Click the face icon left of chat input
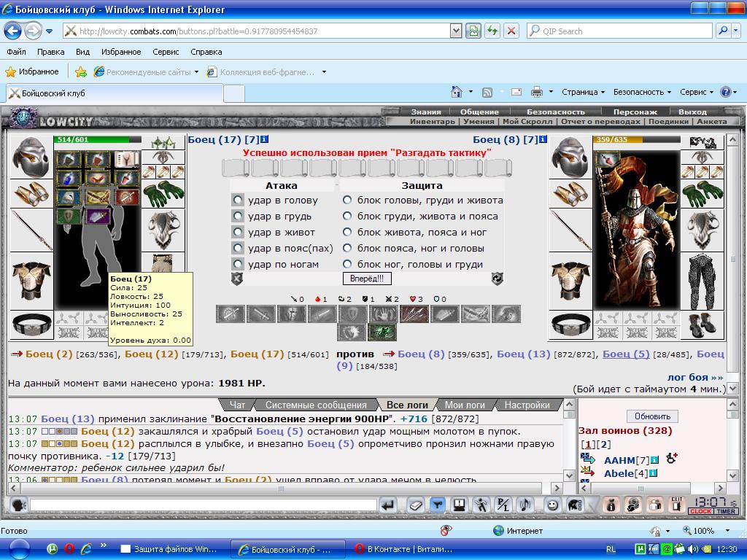 point(18,505)
